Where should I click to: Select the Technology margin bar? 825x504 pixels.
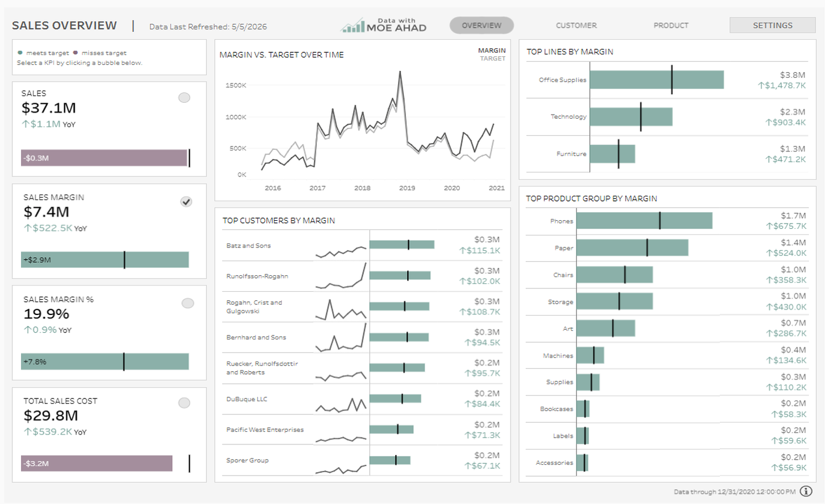tap(631, 117)
